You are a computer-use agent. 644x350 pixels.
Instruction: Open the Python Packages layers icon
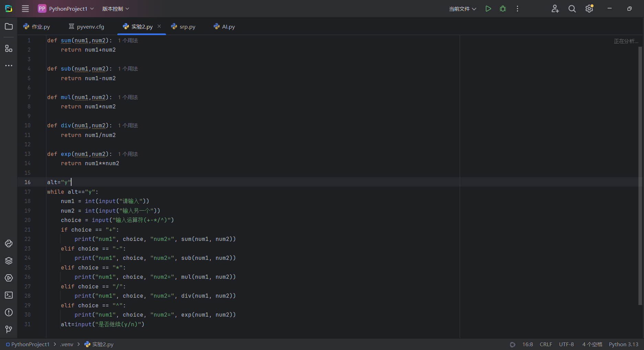9,261
